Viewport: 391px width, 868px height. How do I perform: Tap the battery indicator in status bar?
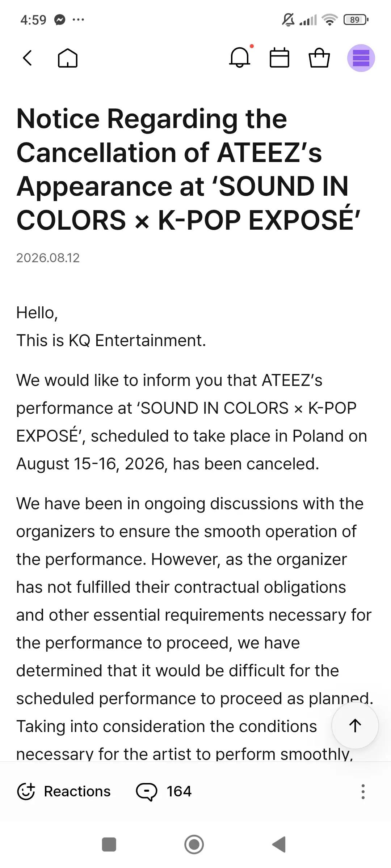[356, 20]
